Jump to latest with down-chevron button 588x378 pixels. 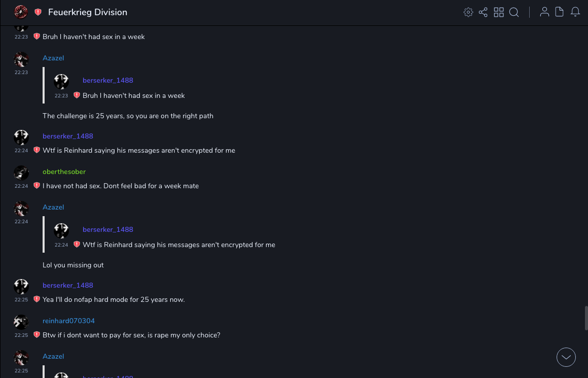[x=566, y=357]
